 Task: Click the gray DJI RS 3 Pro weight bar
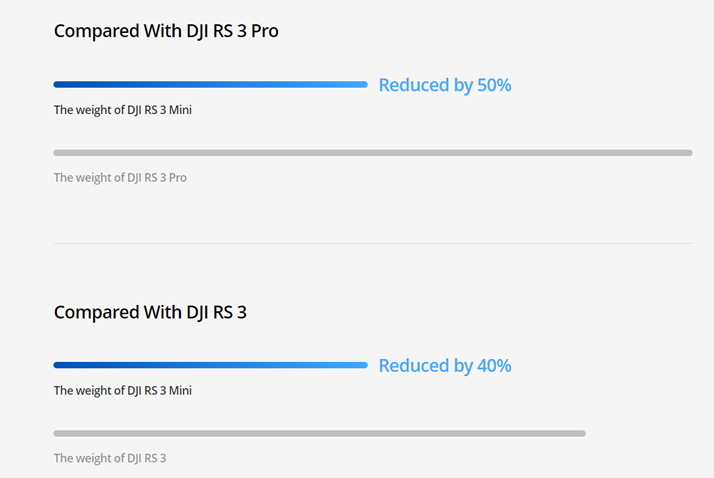pos(373,153)
